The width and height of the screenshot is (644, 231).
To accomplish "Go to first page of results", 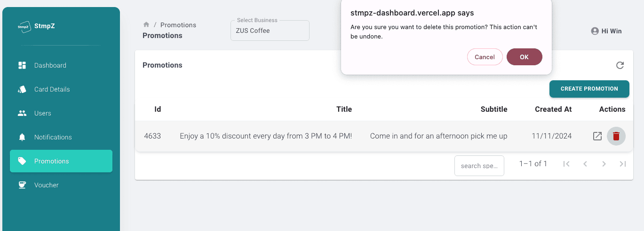I will point(566,164).
